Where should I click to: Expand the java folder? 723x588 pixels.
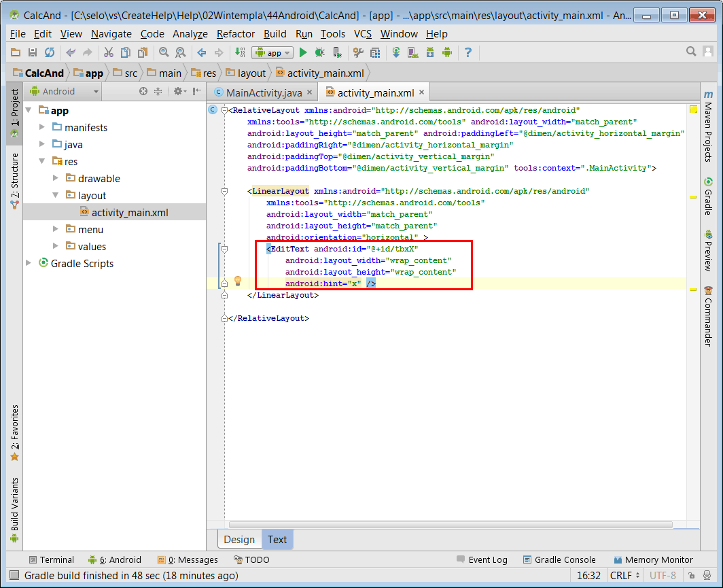(x=42, y=144)
